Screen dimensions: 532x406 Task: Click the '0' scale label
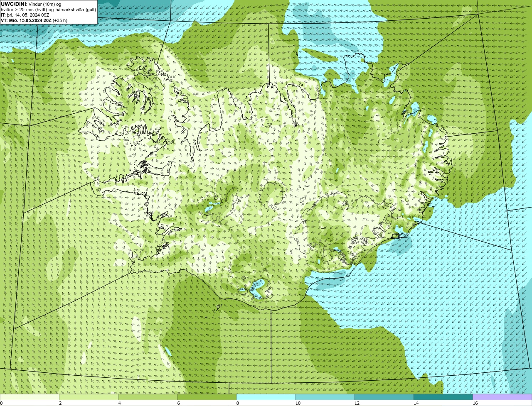tap(1, 403)
